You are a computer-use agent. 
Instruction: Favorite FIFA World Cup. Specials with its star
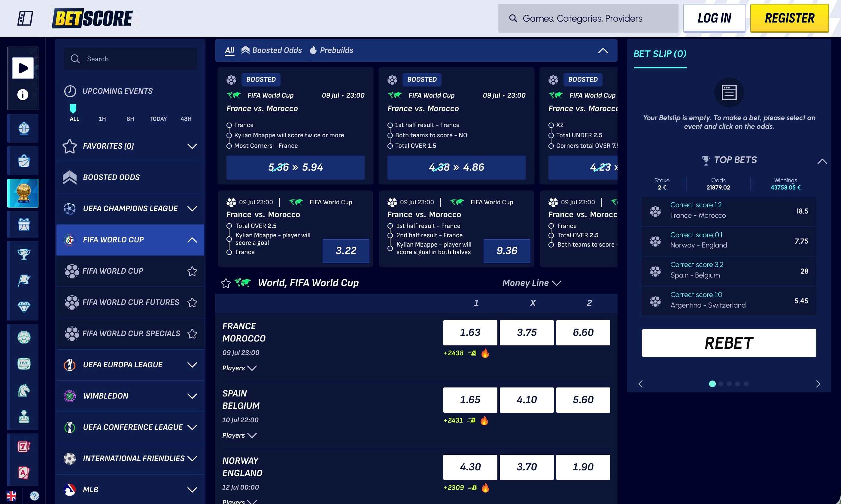pos(192,333)
